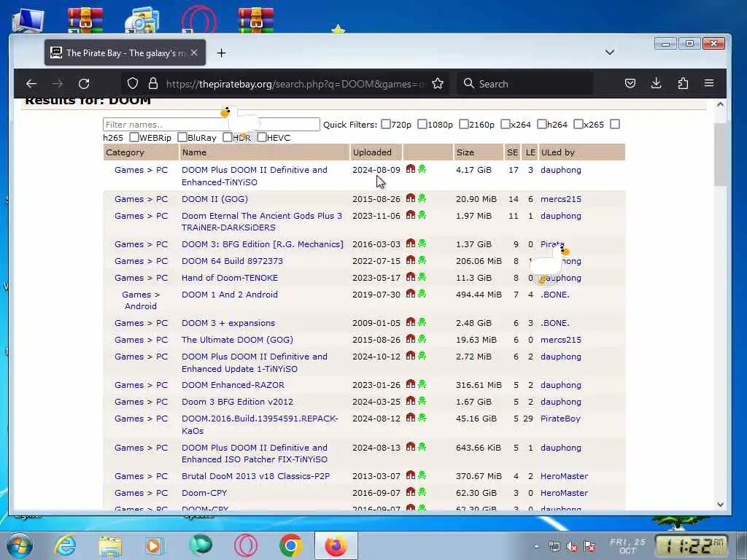This screenshot has width=747, height=560.
Task: Enable the 720p quick filter
Action: 385,124
